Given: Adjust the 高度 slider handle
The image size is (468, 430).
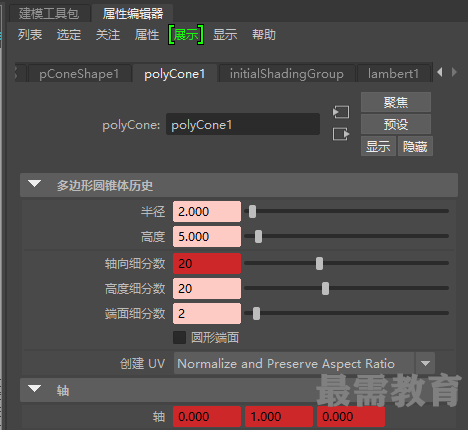Looking at the screenshot, I should tap(258, 236).
